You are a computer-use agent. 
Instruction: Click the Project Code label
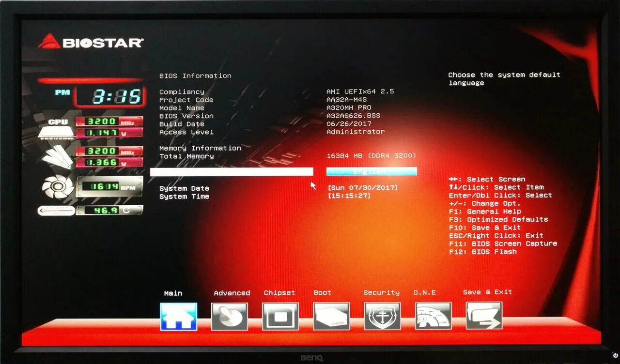(186, 100)
